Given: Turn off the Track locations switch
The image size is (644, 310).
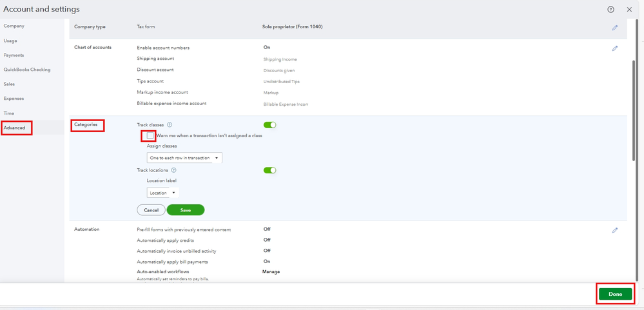Looking at the screenshot, I should point(269,171).
